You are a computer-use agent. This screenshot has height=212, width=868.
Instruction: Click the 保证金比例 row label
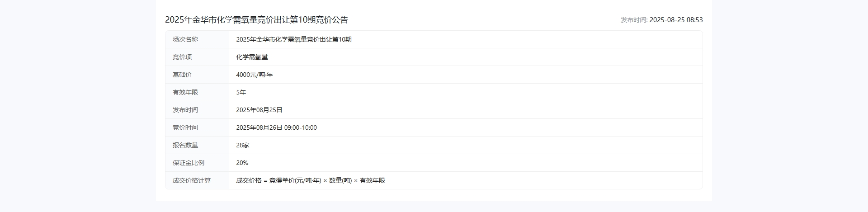189,163
